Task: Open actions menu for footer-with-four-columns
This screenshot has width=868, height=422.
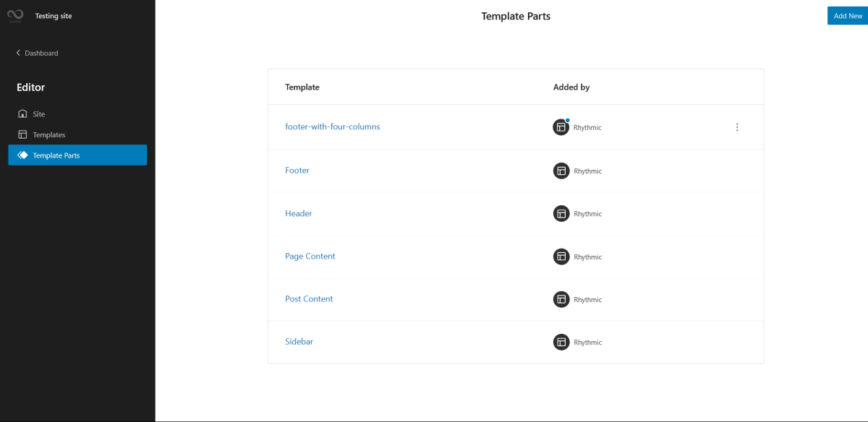Action: click(x=737, y=127)
